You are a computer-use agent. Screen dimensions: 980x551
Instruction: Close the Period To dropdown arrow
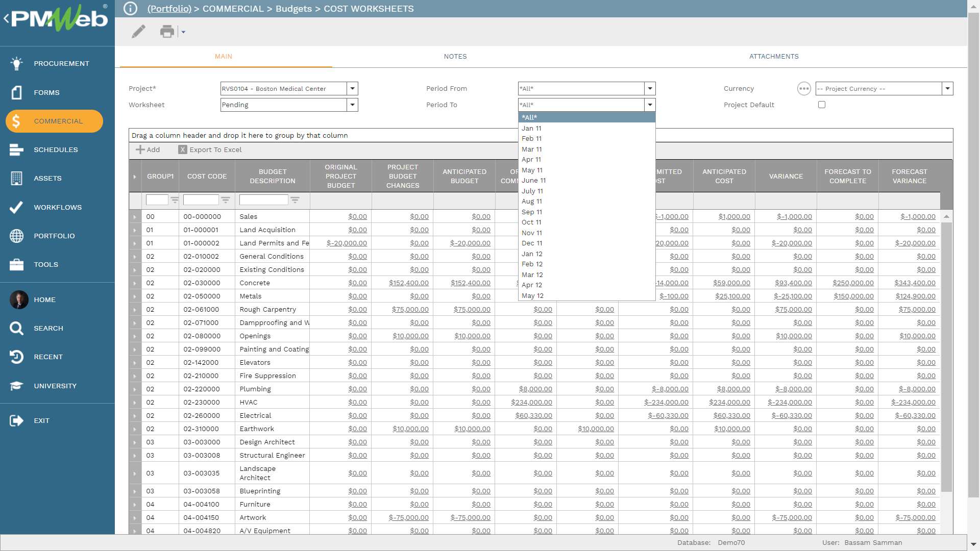pos(650,105)
